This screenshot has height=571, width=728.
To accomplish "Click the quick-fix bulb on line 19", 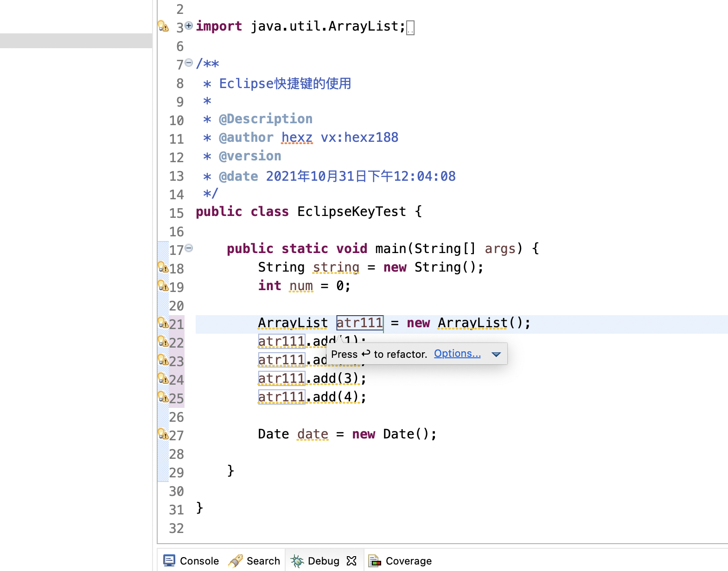I will click(x=163, y=286).
